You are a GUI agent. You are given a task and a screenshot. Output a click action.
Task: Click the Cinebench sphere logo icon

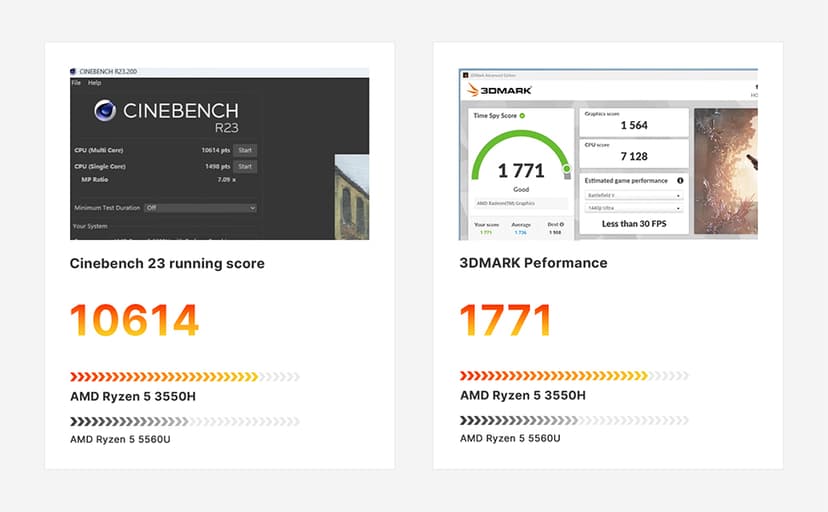(x=106, y=112)
